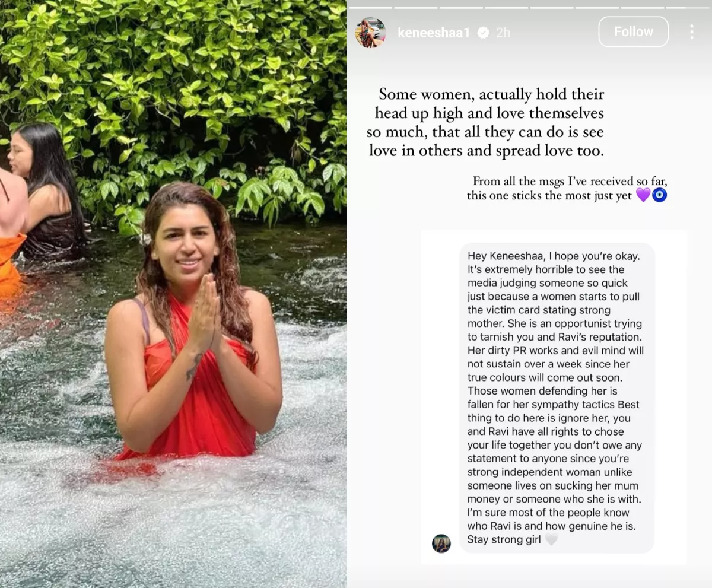Click the 2h story timestamp

tap(503, 33)
